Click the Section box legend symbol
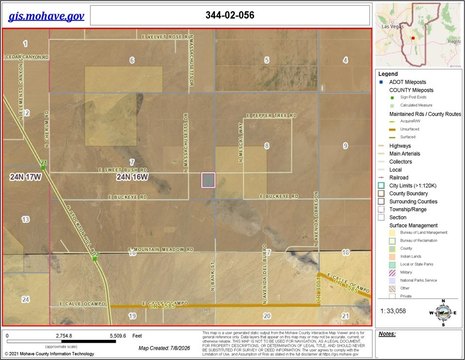Viewport: 465px width, 360px height. 381,217
